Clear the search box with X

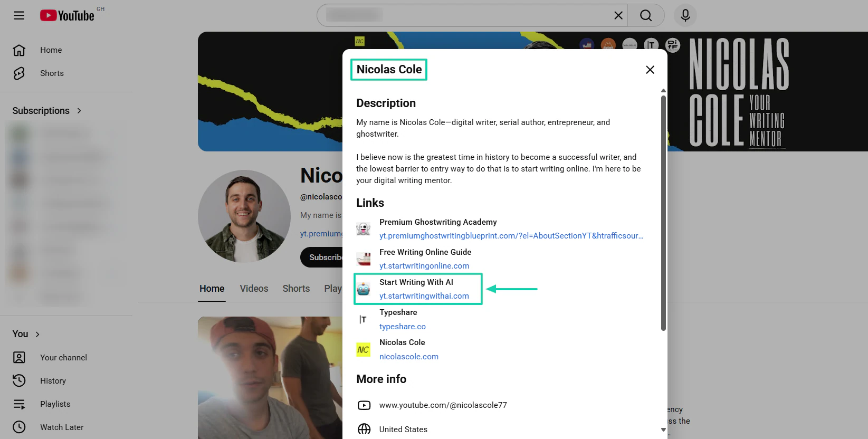tap(618, 15)
